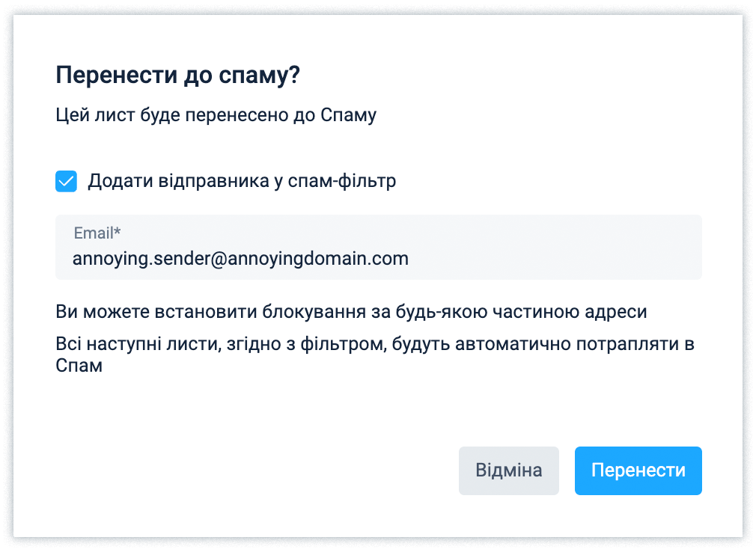The height and width of the screenshot is (552, 756).
Task: Click the "Всі наступні листи" hint text
Action: tap(375, 345)
